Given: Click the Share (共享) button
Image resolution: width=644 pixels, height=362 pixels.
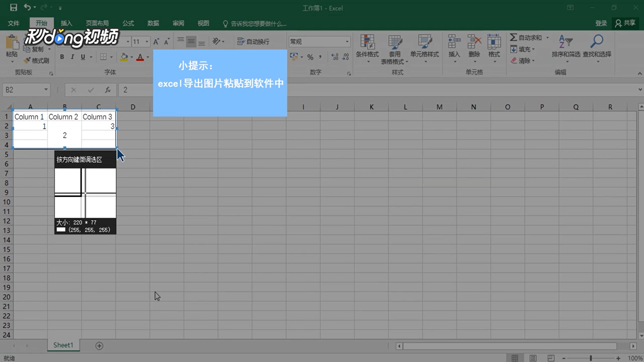Looking at the screenshot, I should [x=626, y=23].
